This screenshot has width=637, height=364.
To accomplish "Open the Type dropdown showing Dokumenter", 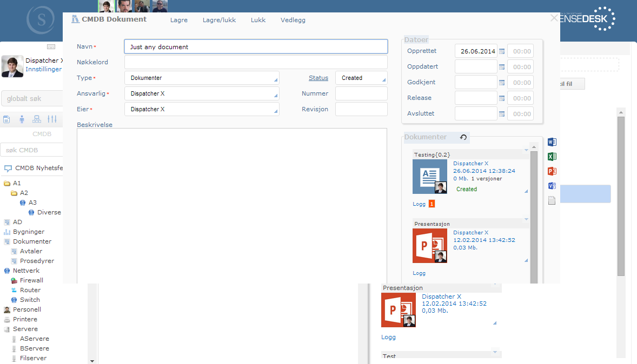I will [x=202, y=78].
